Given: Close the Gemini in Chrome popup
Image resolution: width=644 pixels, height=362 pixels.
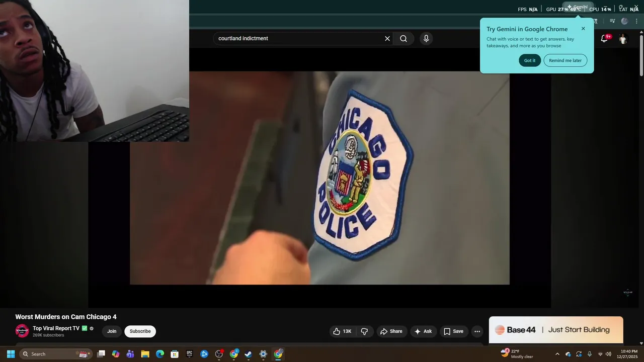Looking at the screenshot, I should tap(583, 29).
